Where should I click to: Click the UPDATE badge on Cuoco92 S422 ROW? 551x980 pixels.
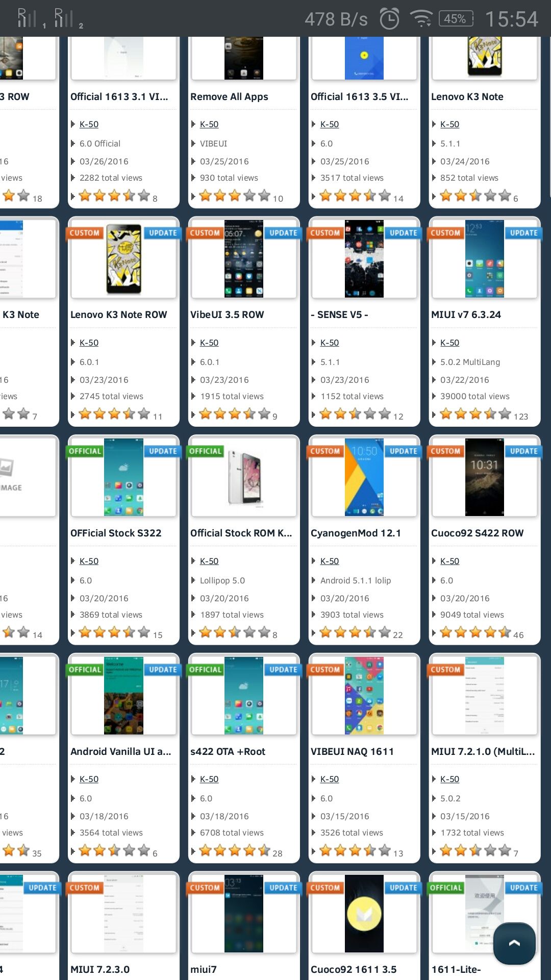coord(523,451)
